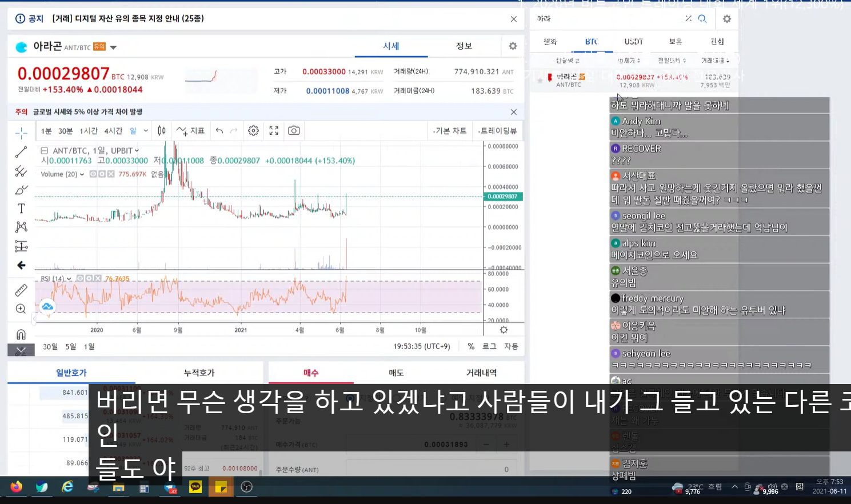
Task: Toggle 로그 logarithmic scale
Action: coord(489,346)
